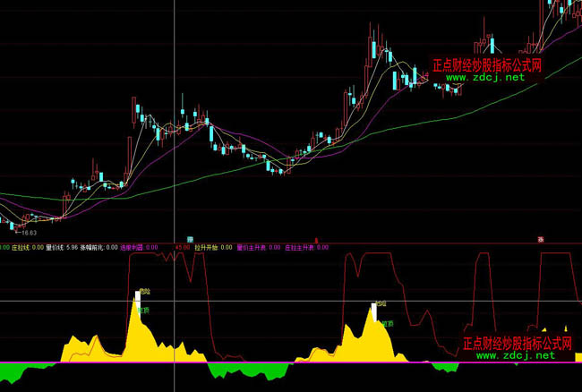Click the green marker icon above indicator panel

point(189,238)
